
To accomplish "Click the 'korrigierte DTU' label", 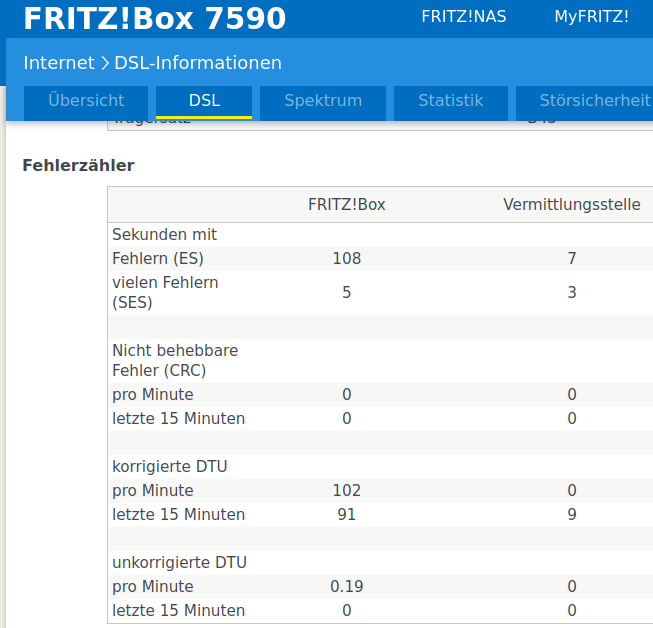I will (169, 466).
